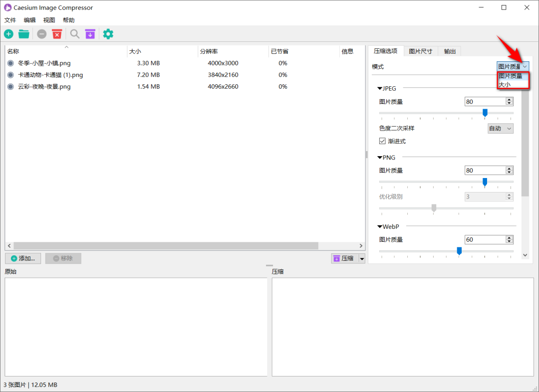The height and width of the screenshot is (392, 539).
Task: Open folder using the teal folder icon
Action: pos(24,34)
